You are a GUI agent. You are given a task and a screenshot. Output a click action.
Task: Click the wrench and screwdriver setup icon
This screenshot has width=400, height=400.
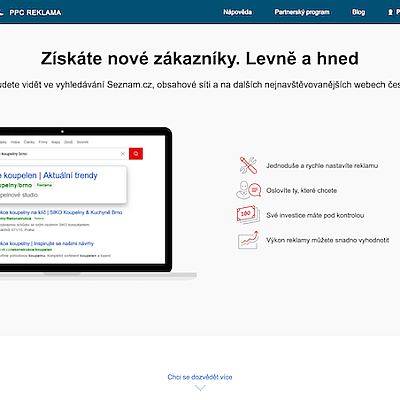click(x=248, y=165)
